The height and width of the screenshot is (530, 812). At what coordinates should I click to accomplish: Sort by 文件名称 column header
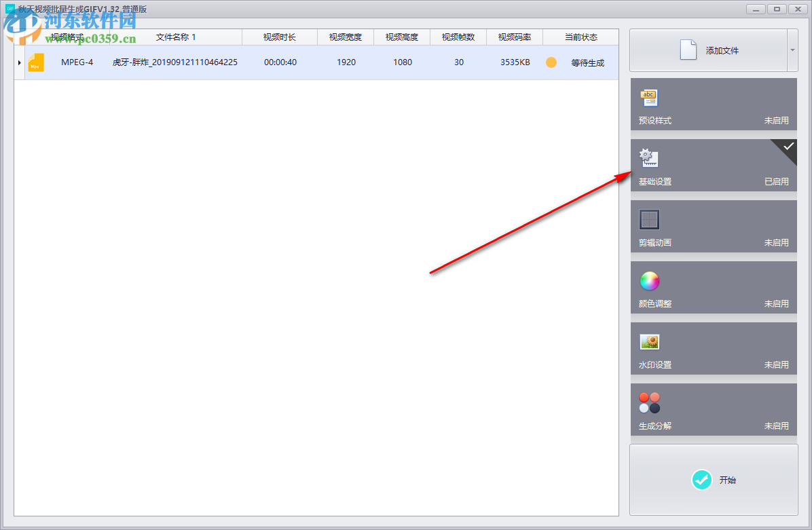[176, 37]
